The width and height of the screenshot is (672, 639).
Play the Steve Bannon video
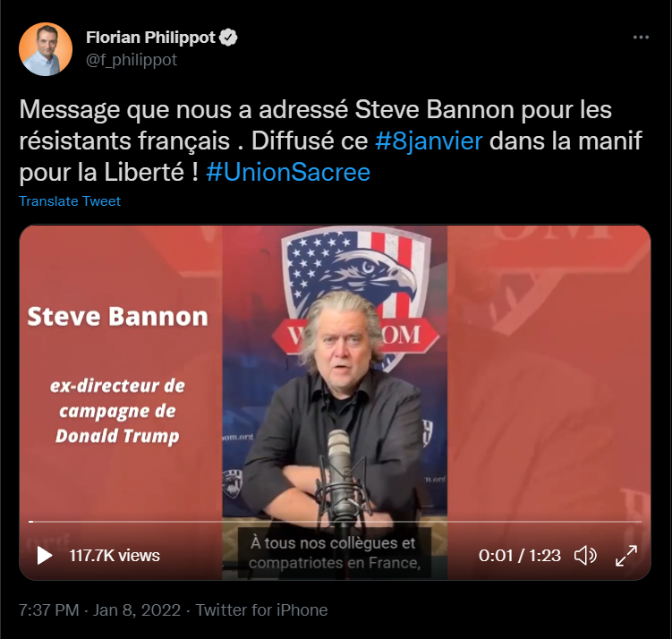[x=45, y=556]
